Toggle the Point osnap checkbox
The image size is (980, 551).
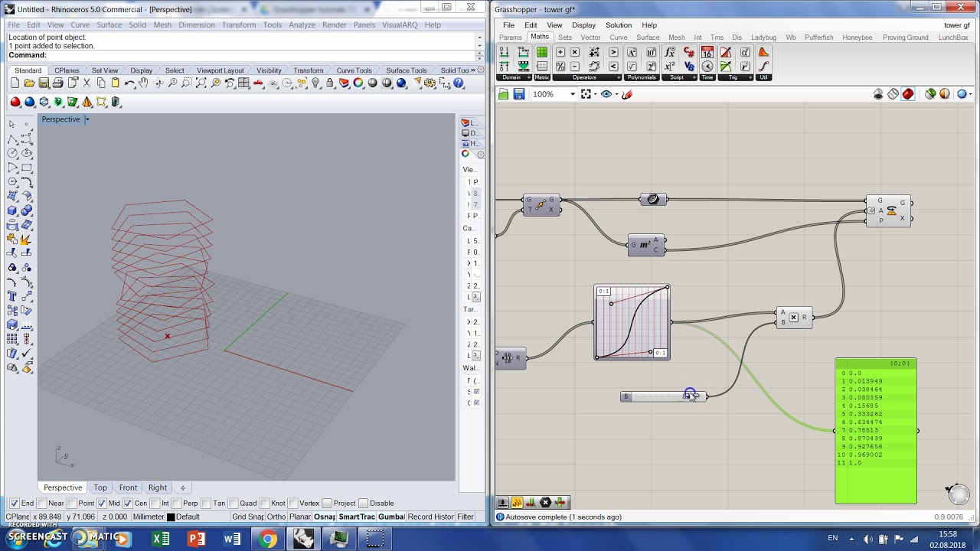pyautogui.click(x=72, y=504)
